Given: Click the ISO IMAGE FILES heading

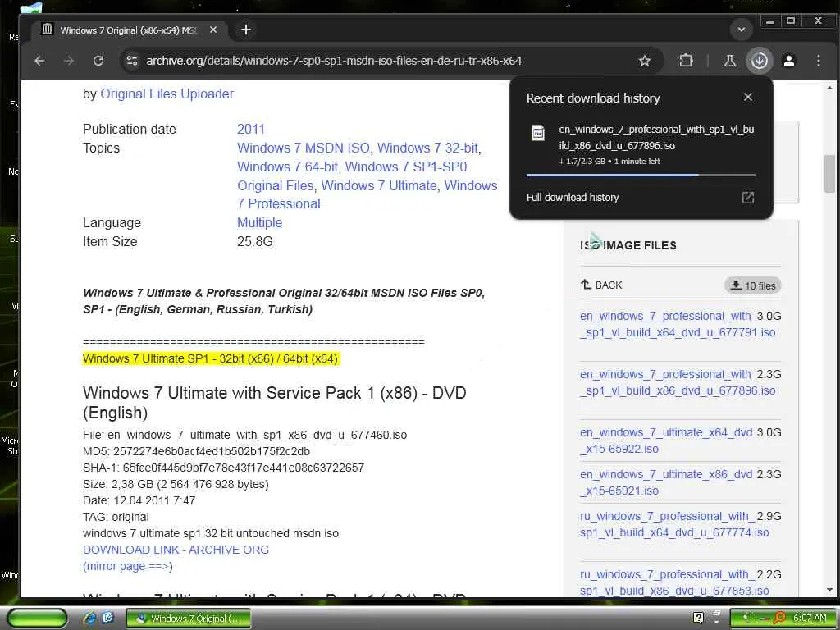Looking at the screenshot, I should [x=628, y=245].
